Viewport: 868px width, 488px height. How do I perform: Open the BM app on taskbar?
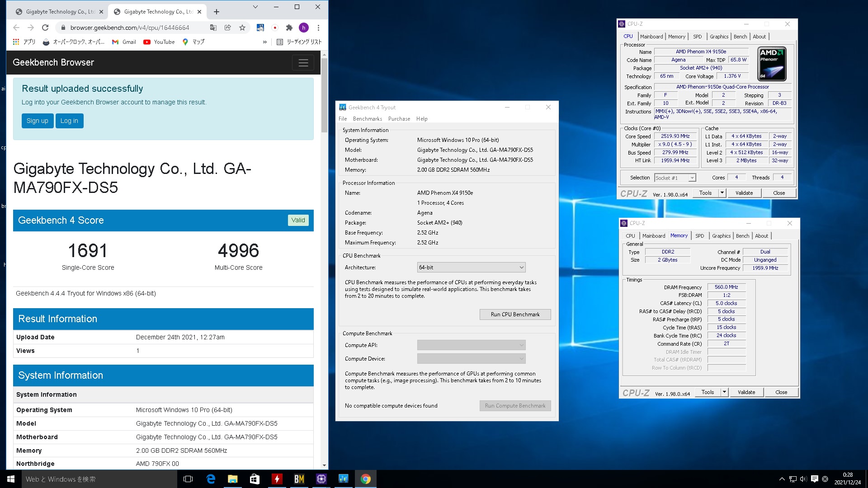pos(299,479)
